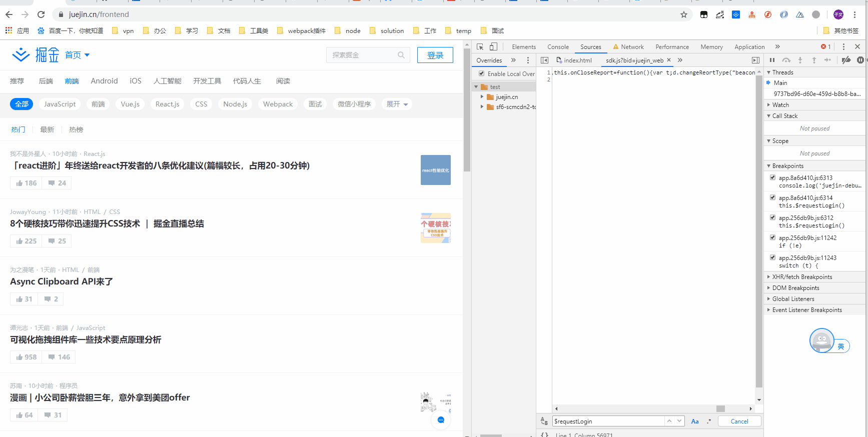Hide the navigator sidebar icon
This screenshot has height=437, width=868.
coord(544,60)
